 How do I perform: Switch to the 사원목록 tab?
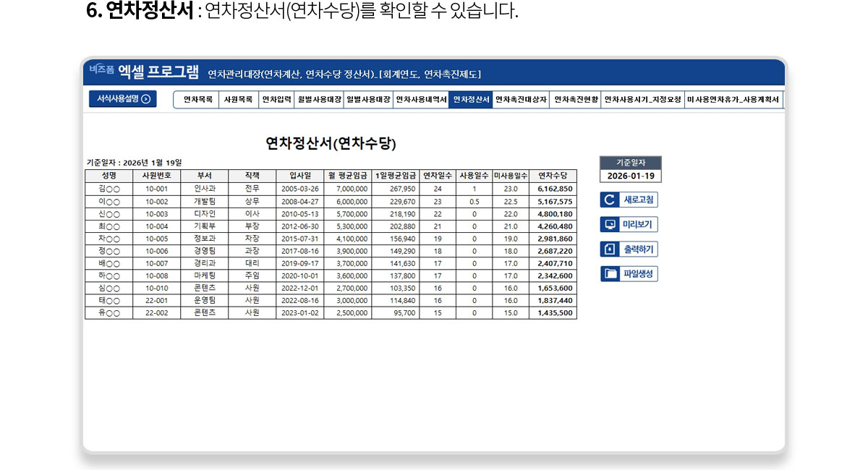coord(238,100)
